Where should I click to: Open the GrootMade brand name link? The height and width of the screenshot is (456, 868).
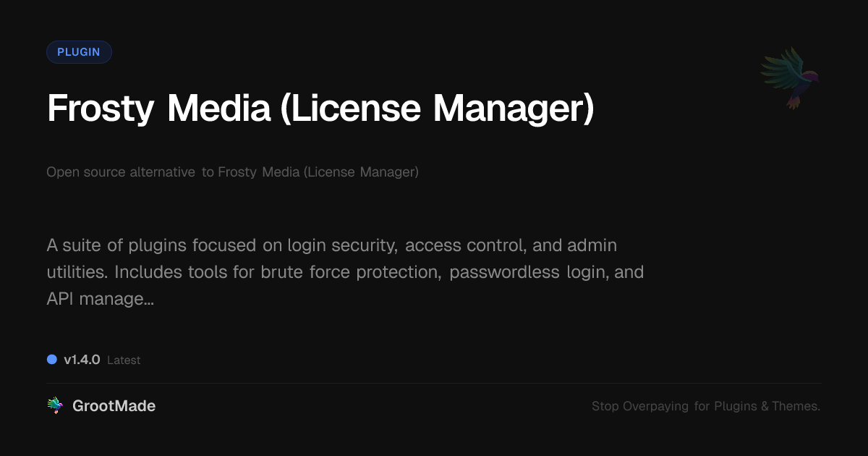click(x=114, y=406)
